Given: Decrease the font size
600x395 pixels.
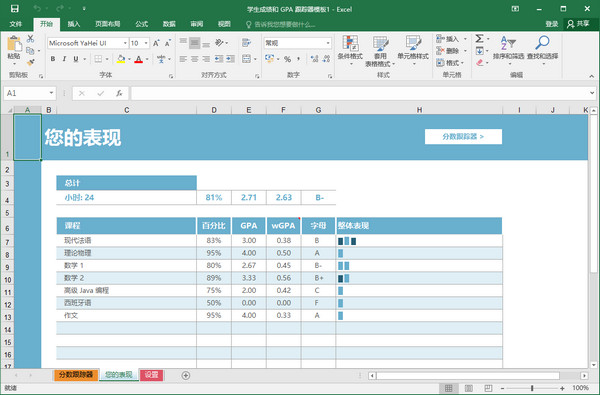Looking at the screenshot, I should (x=168, y=43).
